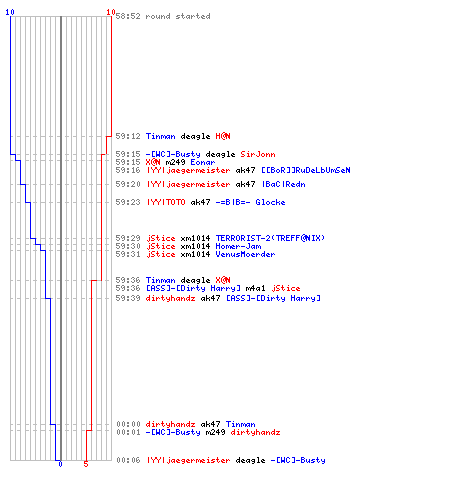Select VenusMoerder victim name
Screen dimensions: 450x500
245,254
